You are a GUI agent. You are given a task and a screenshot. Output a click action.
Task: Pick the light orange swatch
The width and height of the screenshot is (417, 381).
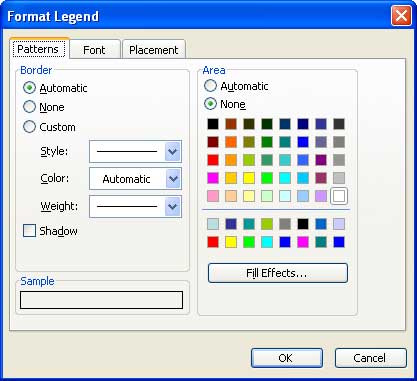[x=231, y=160]
